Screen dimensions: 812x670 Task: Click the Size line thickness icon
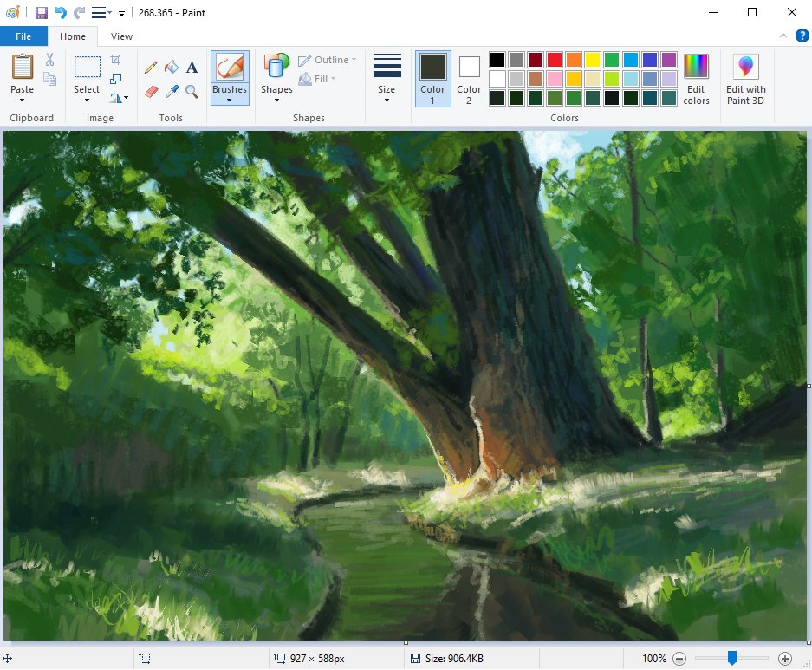tap(387, 66)
